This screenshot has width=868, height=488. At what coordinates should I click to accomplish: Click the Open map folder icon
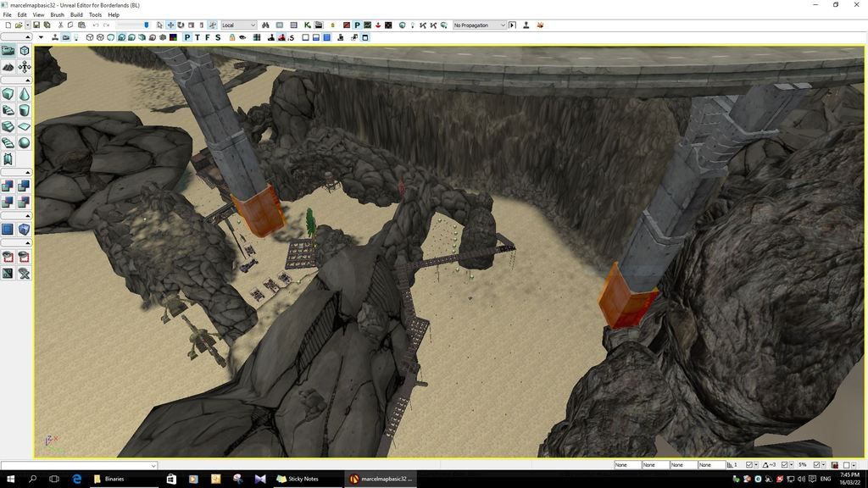[x=19, y=25]
